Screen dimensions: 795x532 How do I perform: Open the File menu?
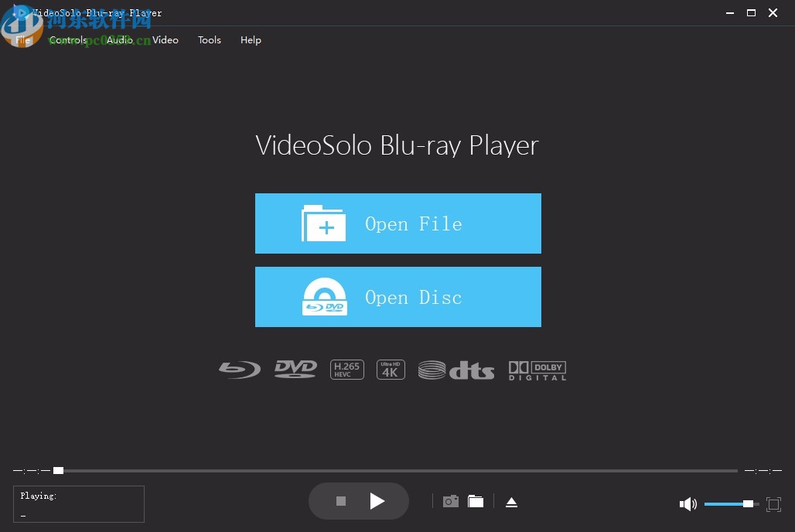pos(22,39)
